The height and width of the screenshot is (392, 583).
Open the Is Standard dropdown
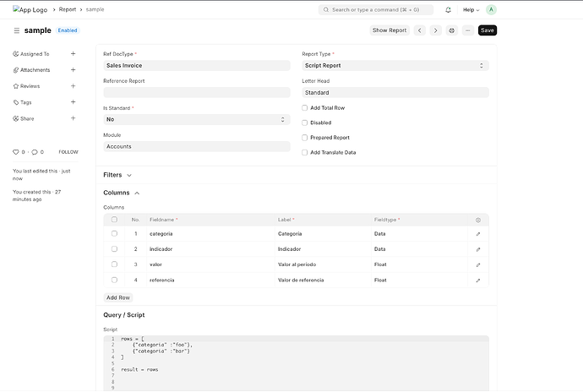click(197, 119)
